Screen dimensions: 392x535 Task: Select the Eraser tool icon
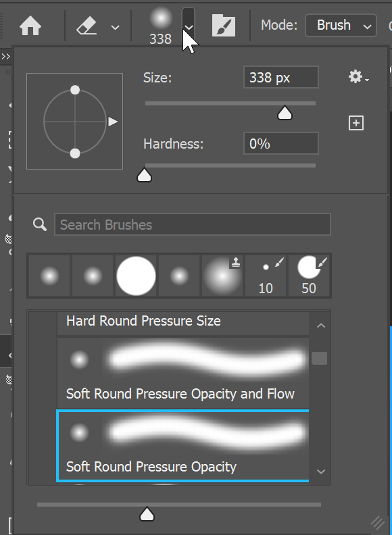(x=87, y=26)
